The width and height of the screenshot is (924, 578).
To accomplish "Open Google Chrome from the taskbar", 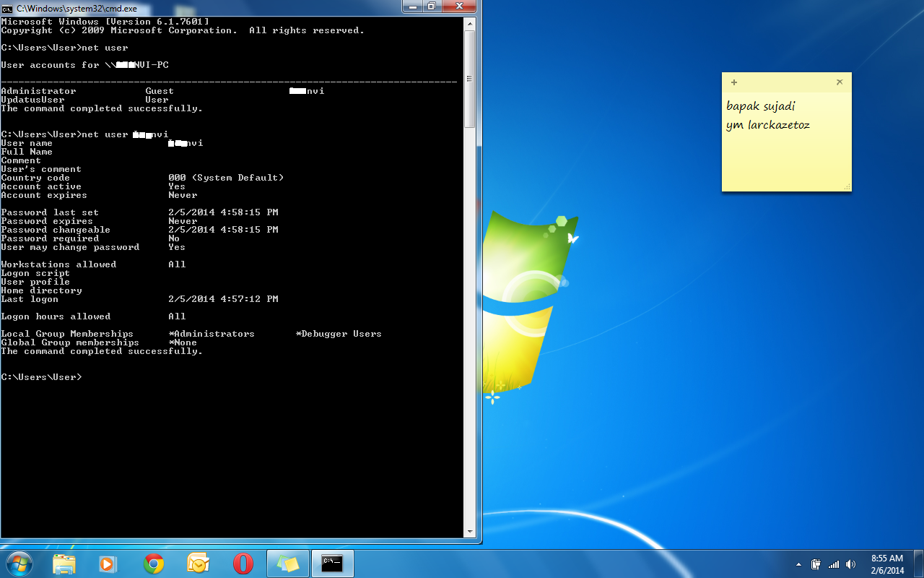I will click(153, 564).
